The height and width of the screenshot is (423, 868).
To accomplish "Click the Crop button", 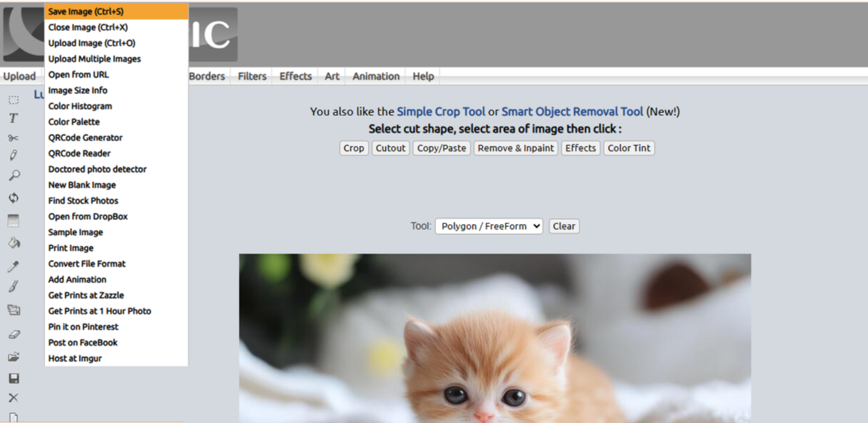I will (x=354, y=148).
